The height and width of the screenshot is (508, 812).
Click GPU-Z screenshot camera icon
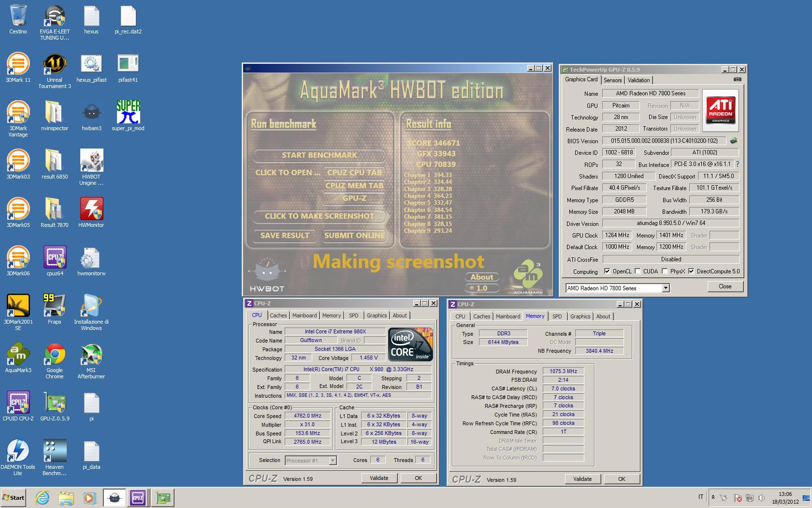737,79
